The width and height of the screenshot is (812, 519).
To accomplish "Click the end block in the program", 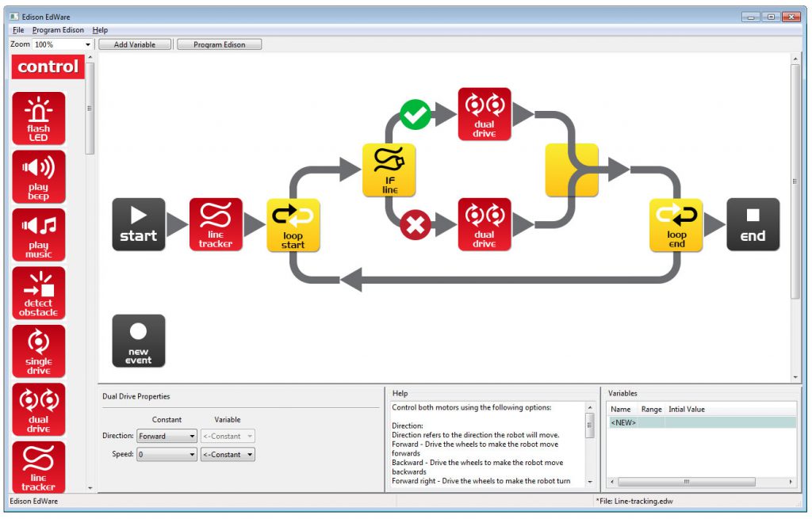I will pyautogui.click(x=753, y=224).
